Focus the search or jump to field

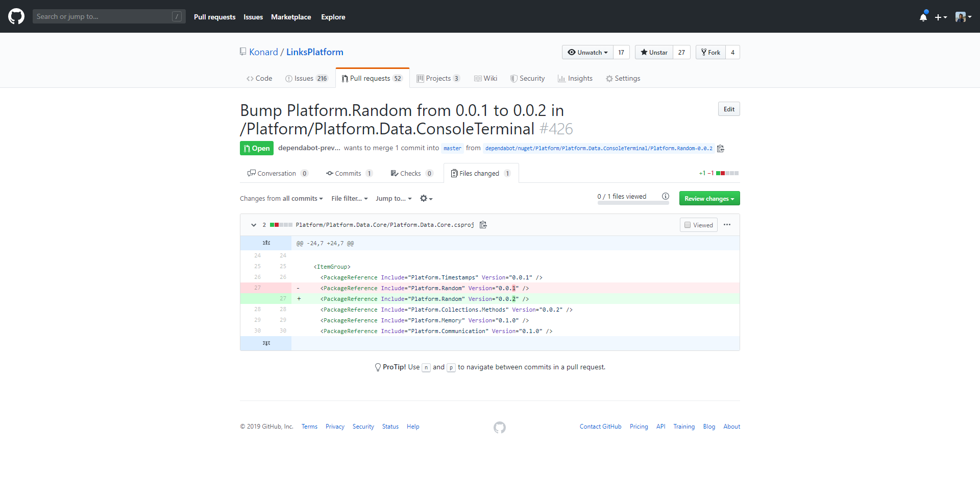102,16
